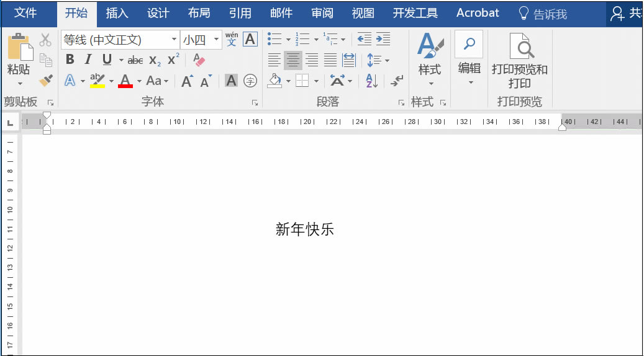Click Print Preview and Print icon
The width and height of the screenshot is (644, 356).
pyautogui.click(x=522, y=46)
